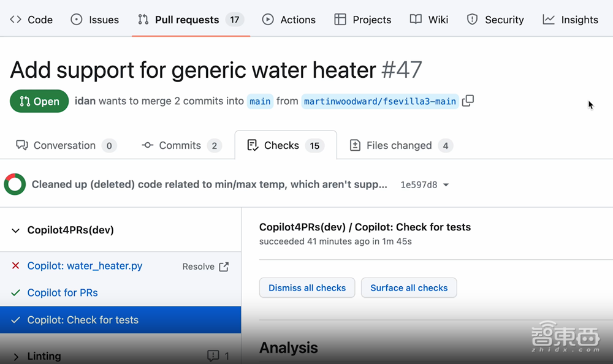
Task: Click the donut check status icon
Action: (x=15, y=184)
